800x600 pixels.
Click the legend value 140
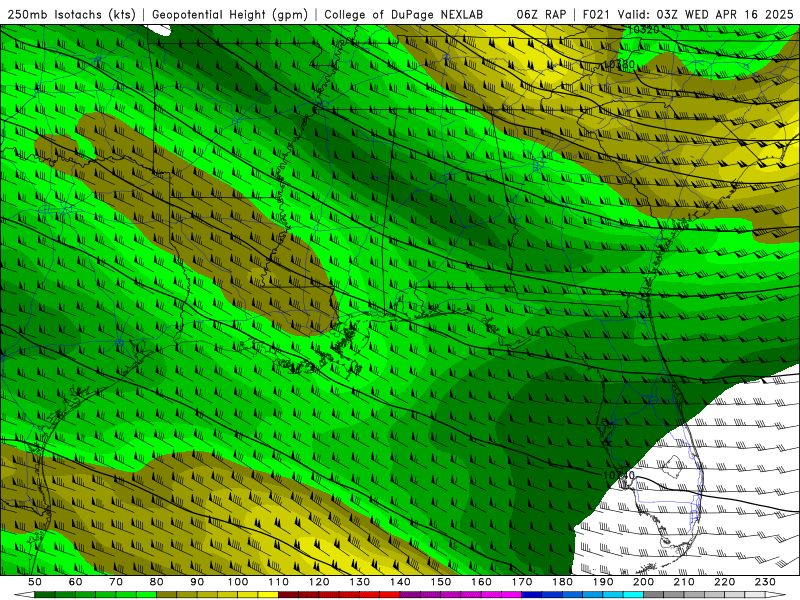tap(400, 582)
